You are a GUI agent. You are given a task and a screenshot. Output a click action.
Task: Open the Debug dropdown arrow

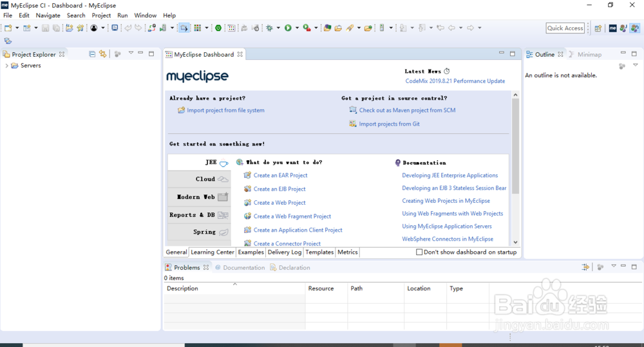(278, 28)
